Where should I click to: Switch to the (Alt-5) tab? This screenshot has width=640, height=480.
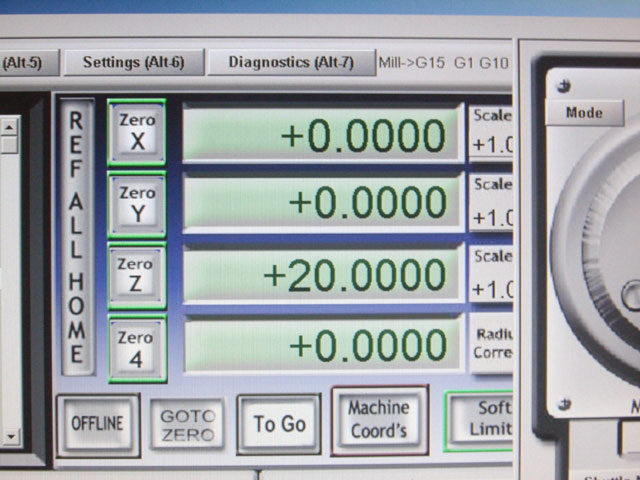pyautogui.click(x=29, y=62)
